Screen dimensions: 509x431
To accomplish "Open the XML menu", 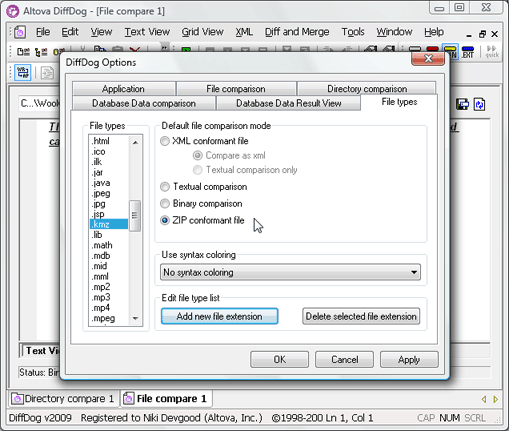I will click(244, 32).
